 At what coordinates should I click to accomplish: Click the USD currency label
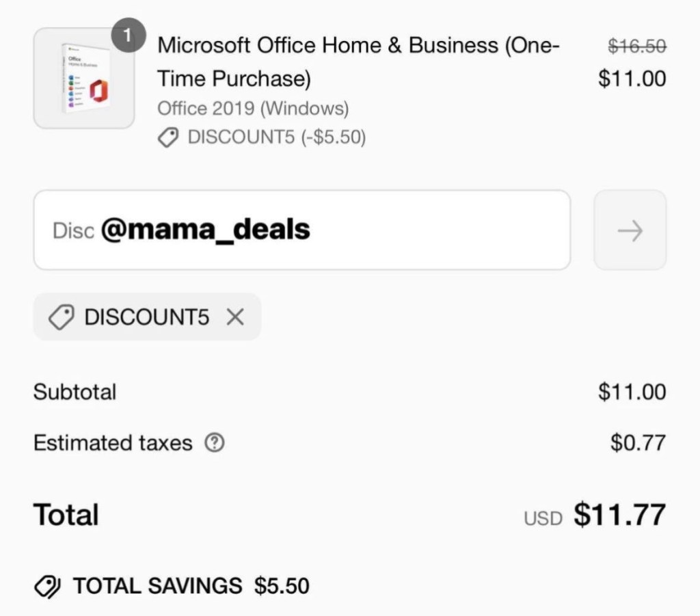[x=543, y=518]
